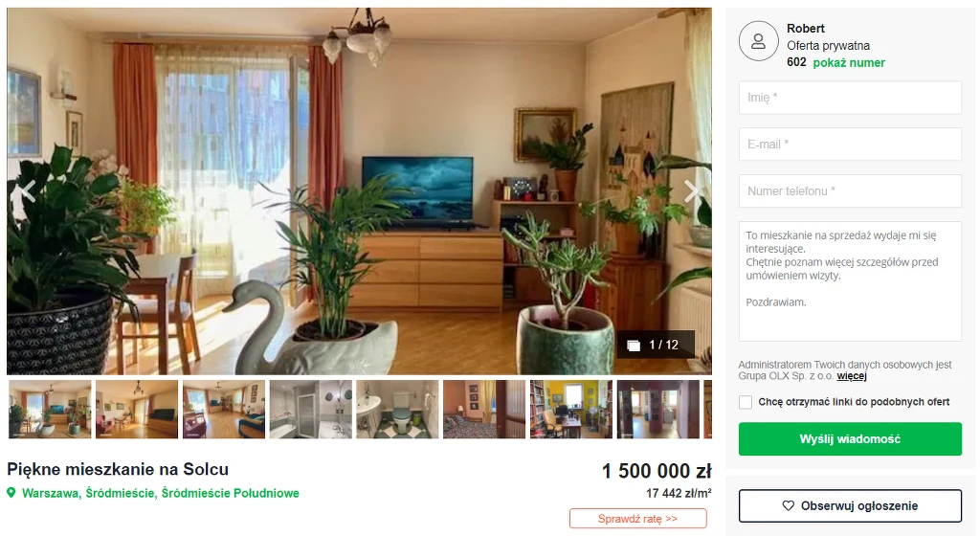Screen dimensions: 980x536
Task: Open gallery via photo counter icon 1 / 12
Action: [x=634, y=346]
